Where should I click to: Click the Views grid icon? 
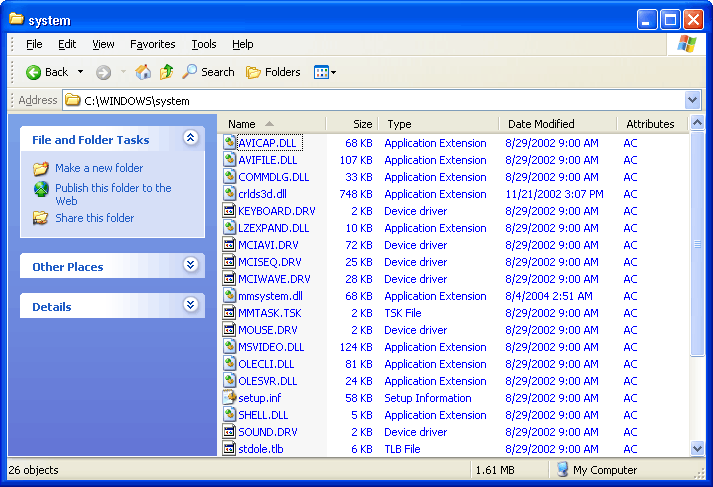tap(321, 72)
